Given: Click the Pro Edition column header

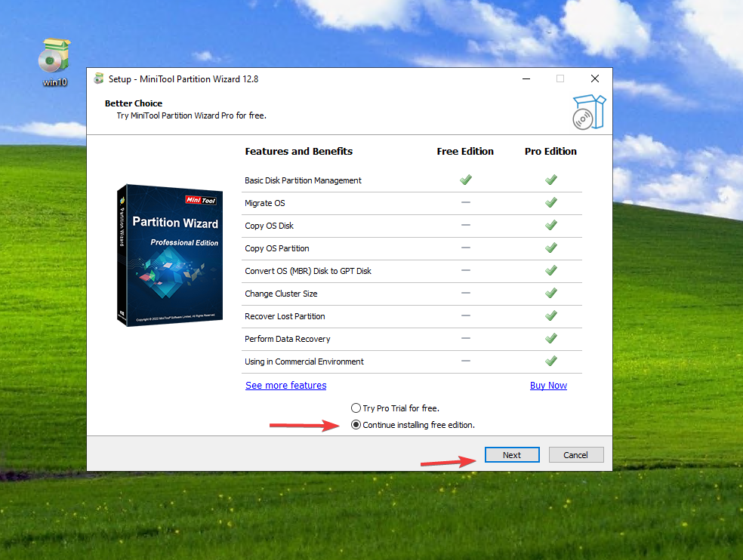Looking at the screenshot, I should pyautogui.click(x=550, y=151).
